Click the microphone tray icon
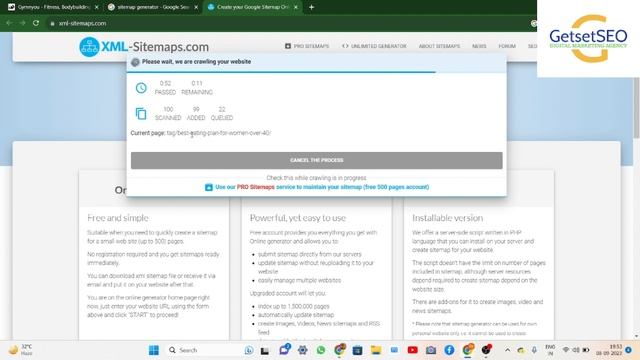 pyautogui.click(x=534, y=350)
